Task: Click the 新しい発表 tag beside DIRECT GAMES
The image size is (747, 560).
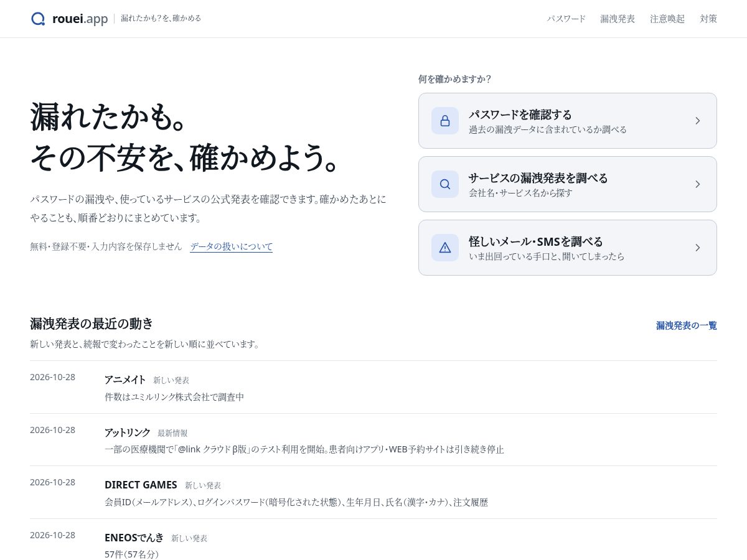Action: pyautogui.click(x=203, y=485)
